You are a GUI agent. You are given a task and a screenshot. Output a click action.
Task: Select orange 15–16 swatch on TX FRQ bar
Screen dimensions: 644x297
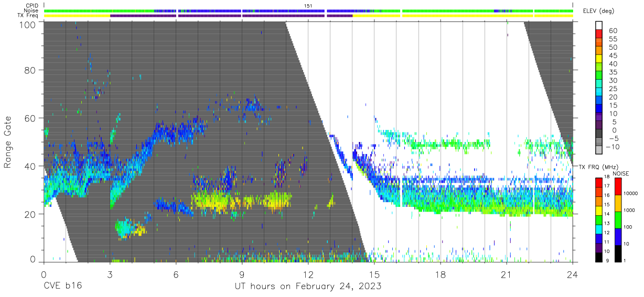pyautogui.click(x=598, y=201)
